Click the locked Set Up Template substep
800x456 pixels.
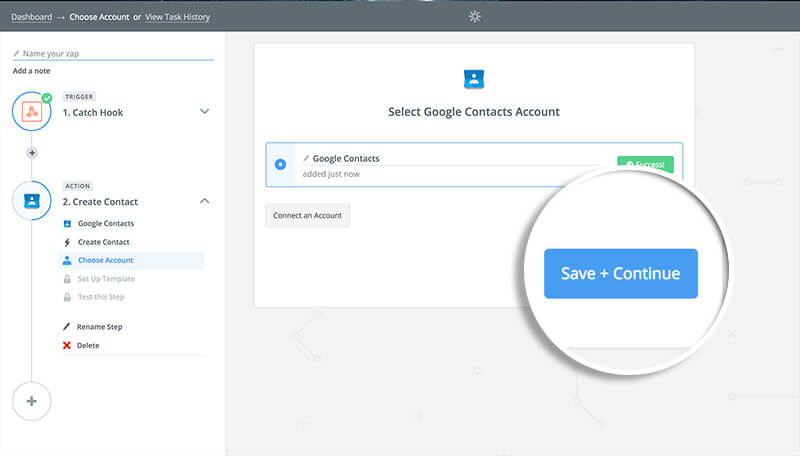pyautogui.click(x=106, y=278)
